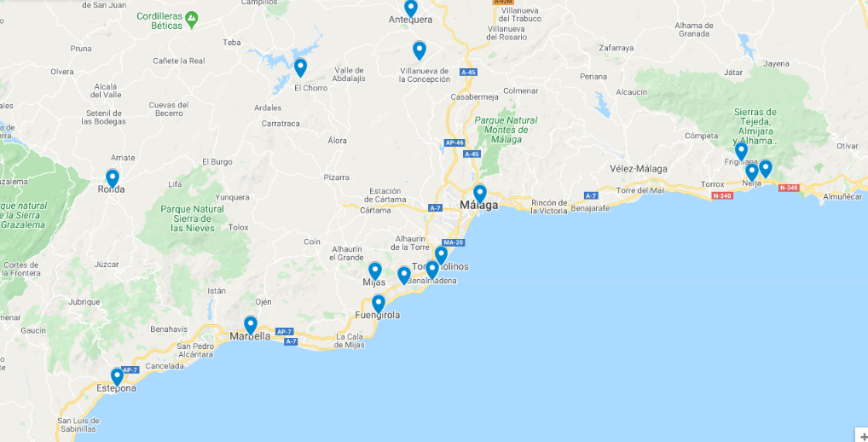Select the Cordilleras Béticas mountain icon

click(x=192, y=20)
